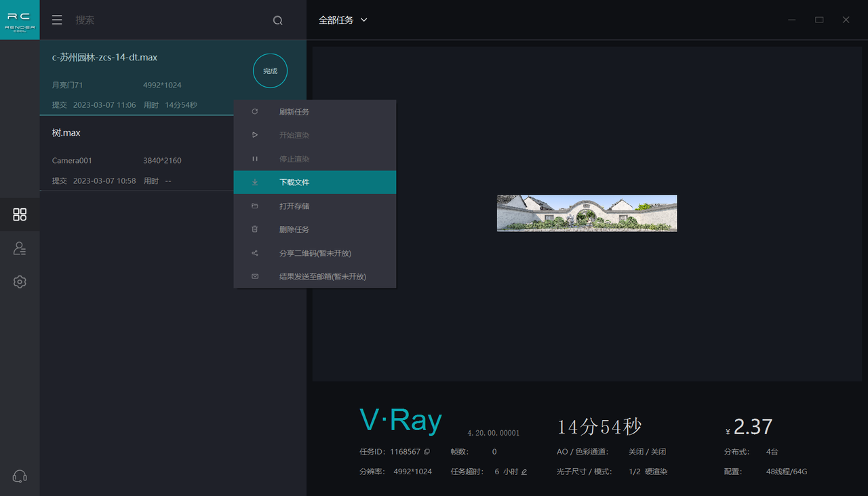Screen dimensions: 868x496
Task: Click submit time 2023-03-07 11:06
Action: pos(104,105)
